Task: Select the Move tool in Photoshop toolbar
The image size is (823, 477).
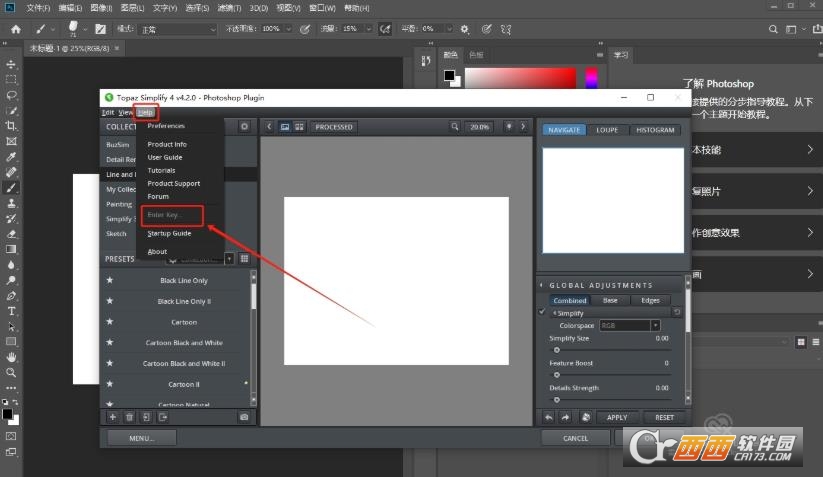Action: [11, 64]
